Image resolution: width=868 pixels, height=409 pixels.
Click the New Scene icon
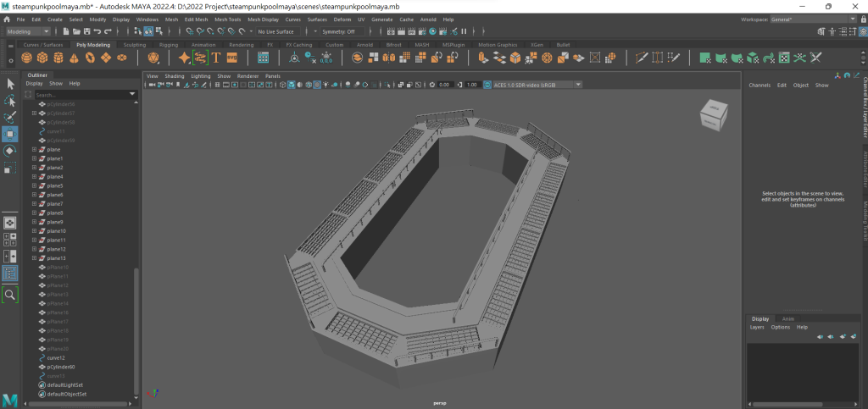tap(66, 31)
